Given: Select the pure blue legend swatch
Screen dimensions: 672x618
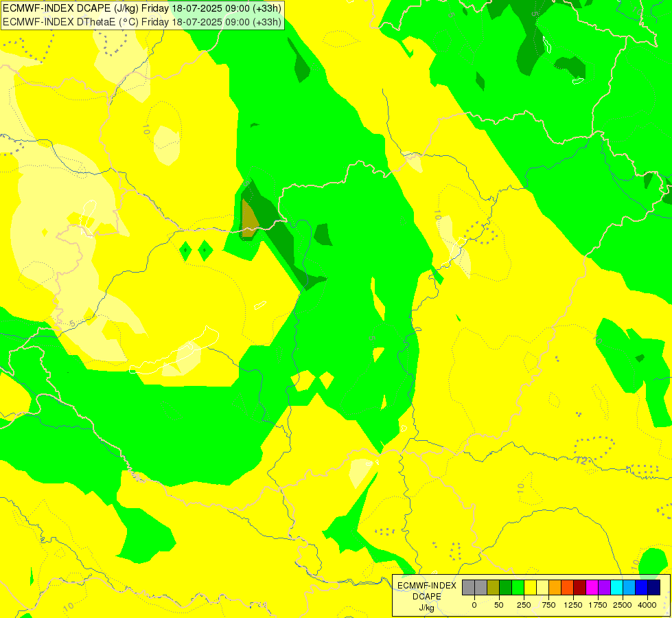Looking at the screenshot, I should [642, 587].
